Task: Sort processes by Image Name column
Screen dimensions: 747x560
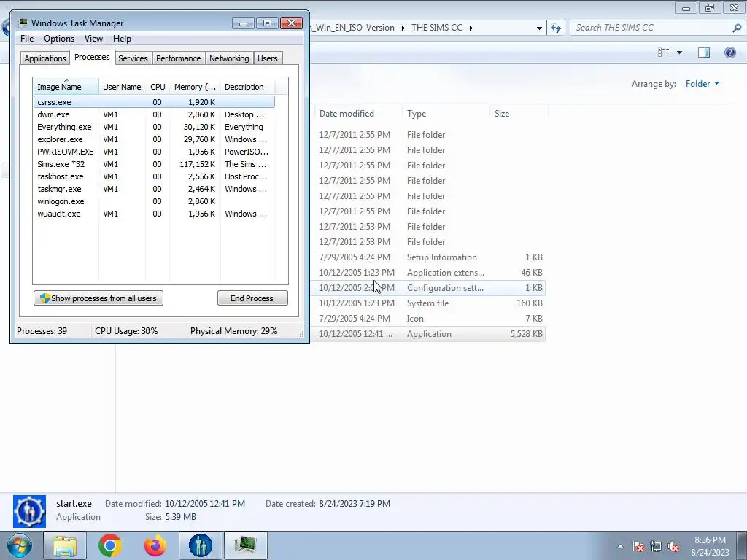Action: click(x=66, y=87)
